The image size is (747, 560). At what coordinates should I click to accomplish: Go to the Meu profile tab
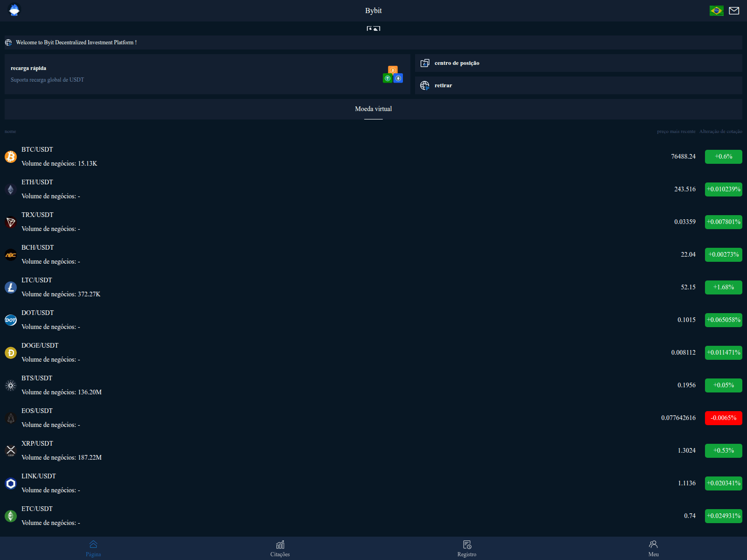click(654, 548)
